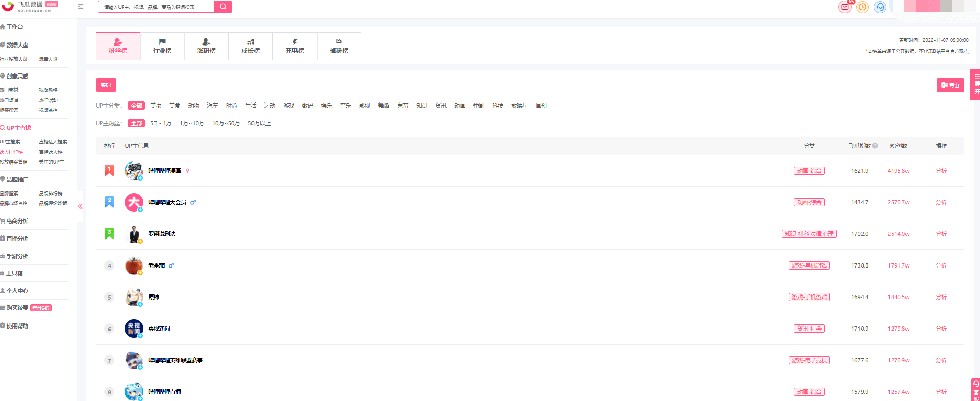Filter UP主粉丝 by 50万以上

[259, 123]
